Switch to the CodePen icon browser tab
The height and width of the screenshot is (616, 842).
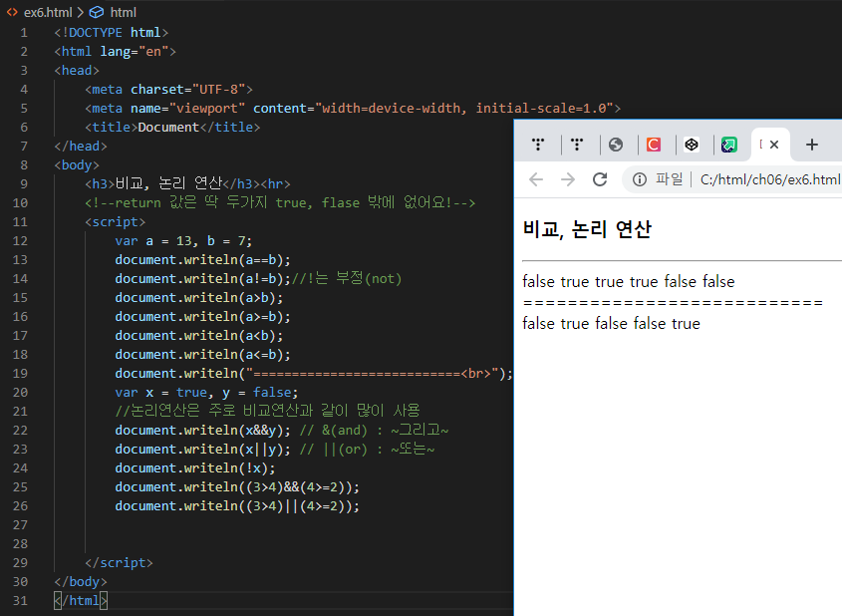692,145
